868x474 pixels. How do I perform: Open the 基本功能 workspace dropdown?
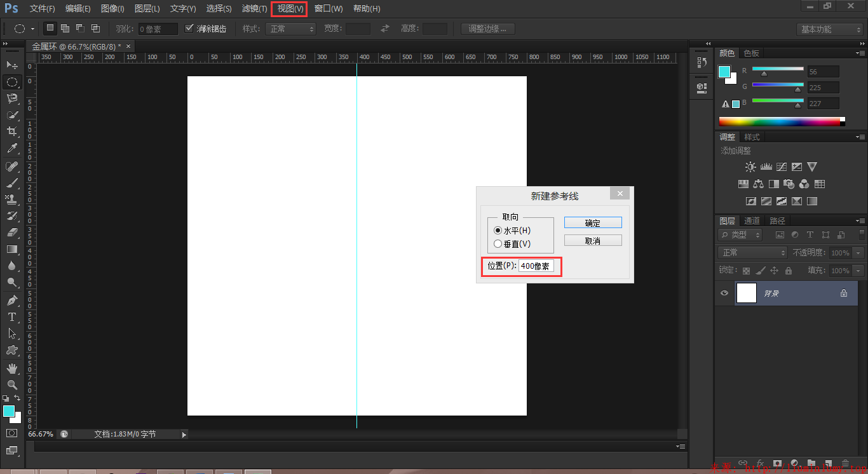click(830, 29)
